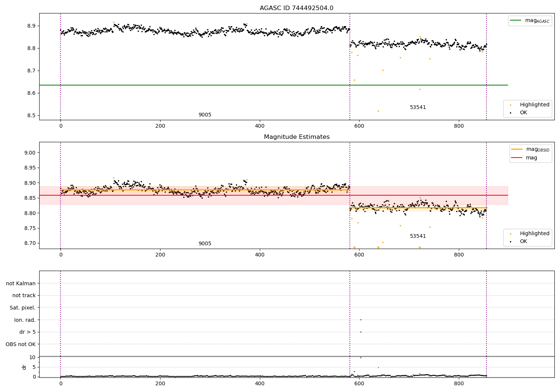
Task: Click the '9005' obsid label in the top plot
Action: (x=205, y=115)
